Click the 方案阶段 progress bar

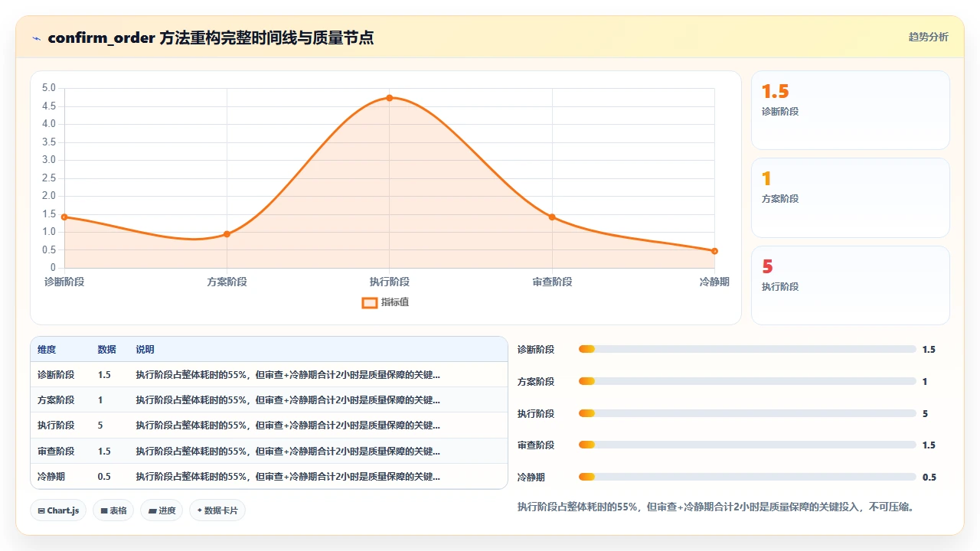point(747,381)
